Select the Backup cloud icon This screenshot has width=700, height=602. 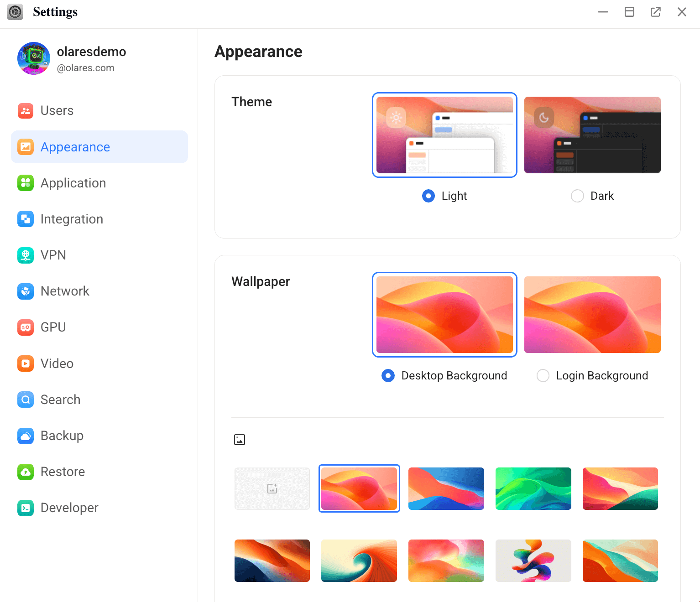(26, 436)
